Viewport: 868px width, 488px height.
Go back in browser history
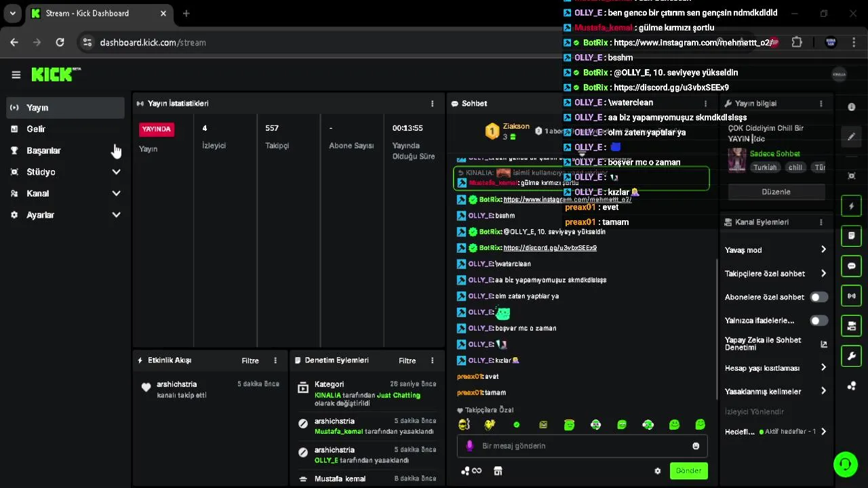pyautogui.click(x=14, y=42)
